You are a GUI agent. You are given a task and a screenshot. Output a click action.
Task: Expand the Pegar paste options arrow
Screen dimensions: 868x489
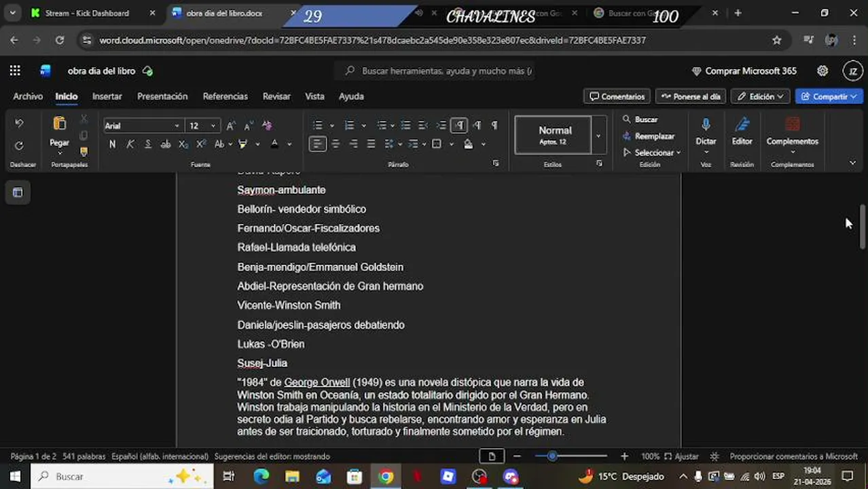pos(59,153)
